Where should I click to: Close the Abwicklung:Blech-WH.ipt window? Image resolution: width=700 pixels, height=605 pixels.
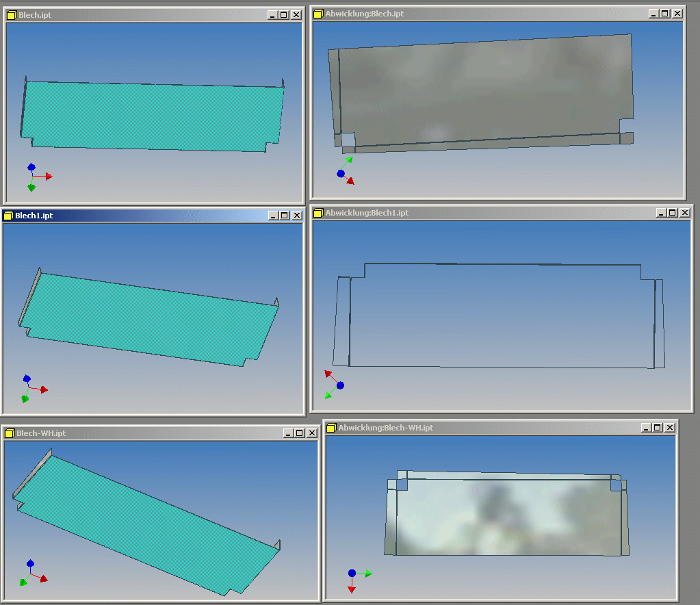point(670,427)
